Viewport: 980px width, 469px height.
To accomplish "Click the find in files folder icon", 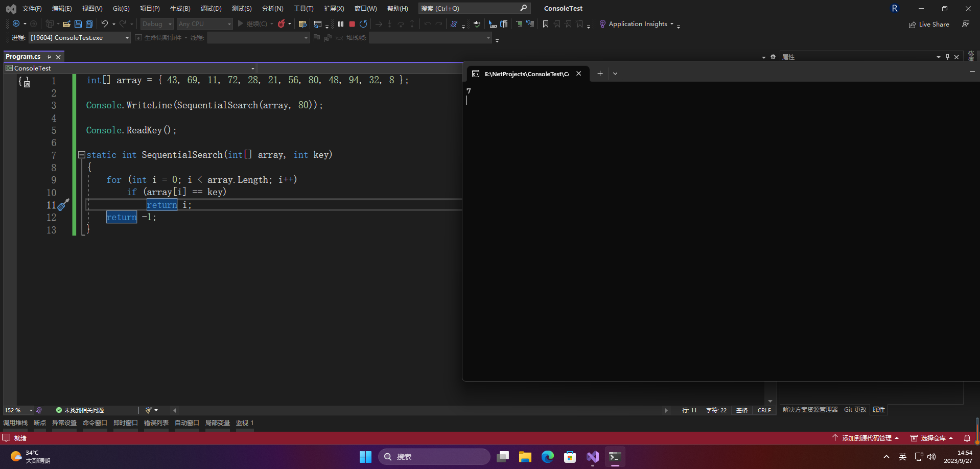I will coord(302,24).
